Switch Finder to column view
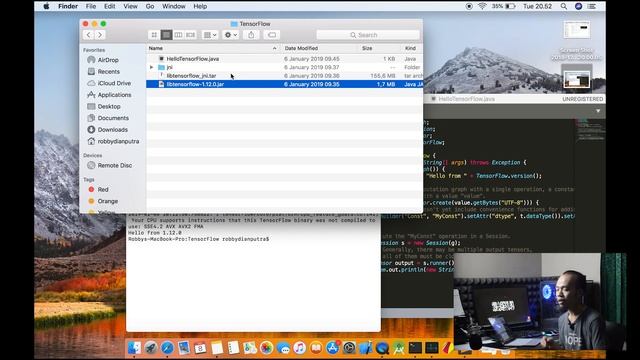The height and width of the screenshot is (360, 640). [x=178, y=35]
